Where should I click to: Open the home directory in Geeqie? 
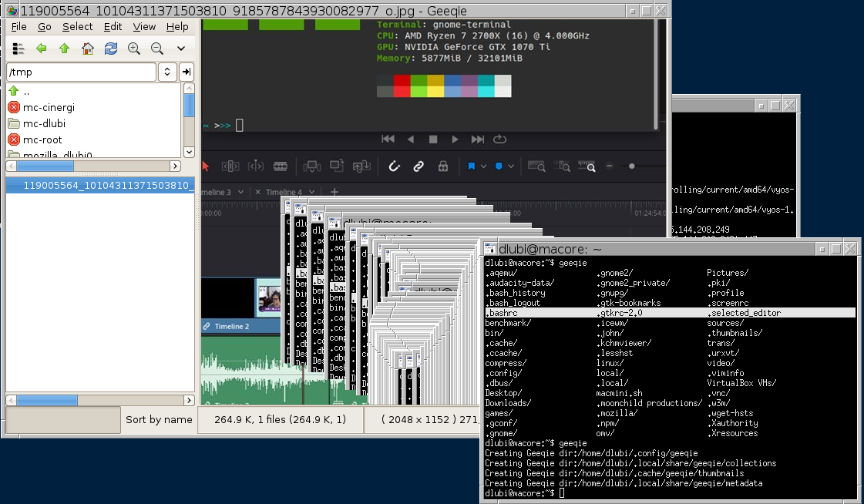click(88, 48)
